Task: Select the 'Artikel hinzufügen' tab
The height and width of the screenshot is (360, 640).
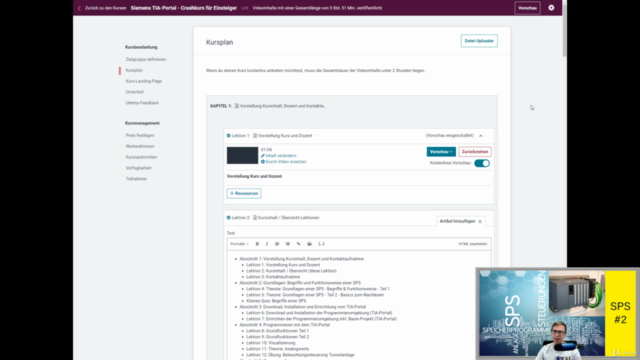Action: point(457,221)
